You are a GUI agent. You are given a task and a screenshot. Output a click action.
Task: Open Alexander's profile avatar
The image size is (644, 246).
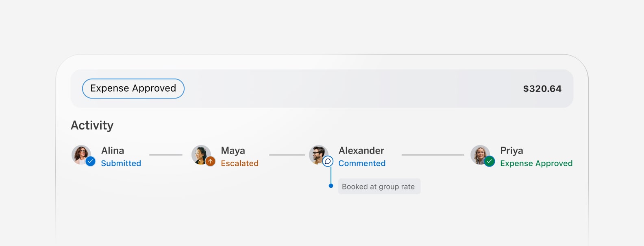coord(319,155)
